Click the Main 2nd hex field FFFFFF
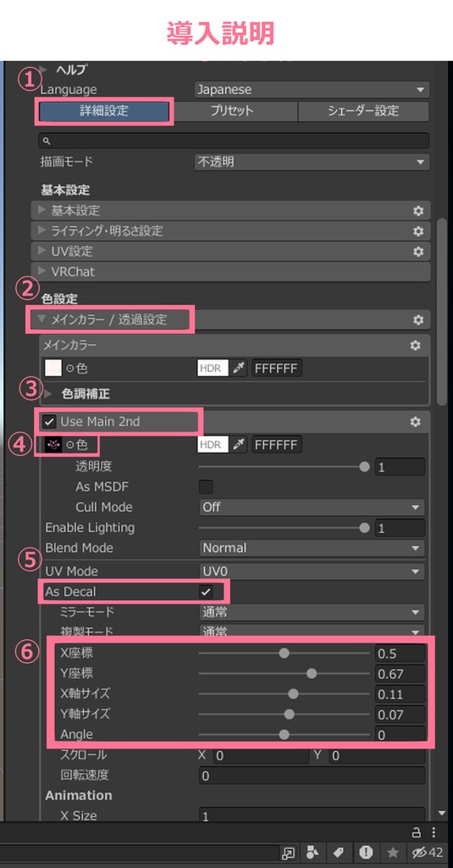The height and width of the screenshot is (868, 453). (277, 444)
